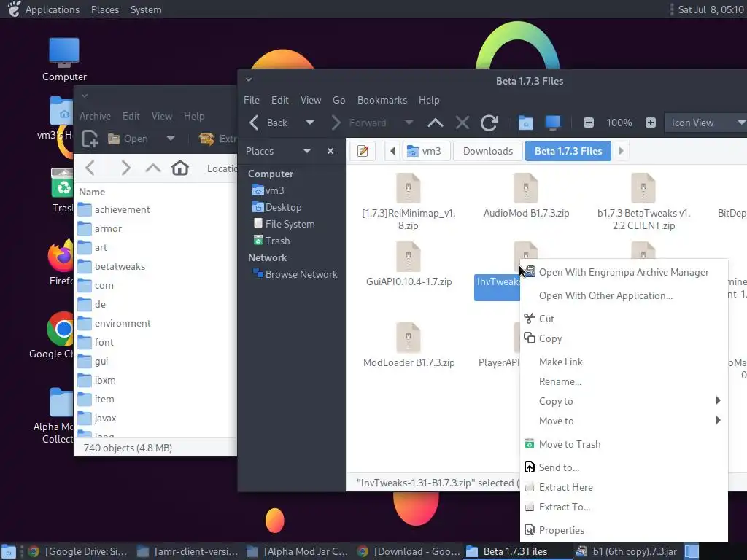Click Engrampa's Open toolbar button
Screen dimensions: 747x560
coord(128,139)
